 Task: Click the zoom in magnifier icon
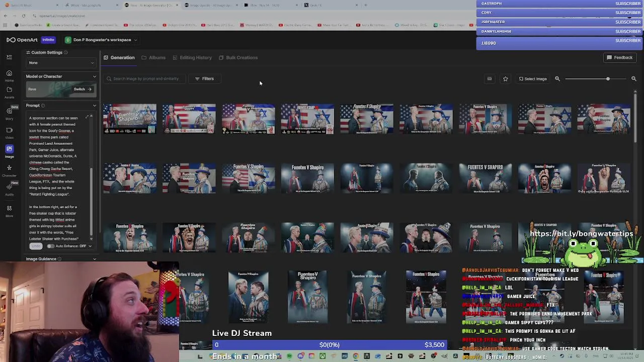click(633, 79)
